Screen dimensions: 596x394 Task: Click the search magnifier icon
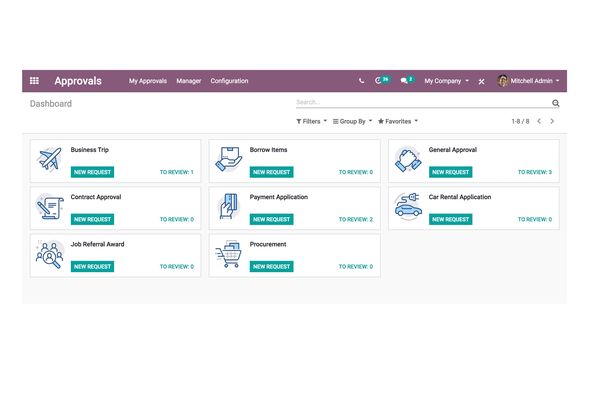(x=555, y=103)
